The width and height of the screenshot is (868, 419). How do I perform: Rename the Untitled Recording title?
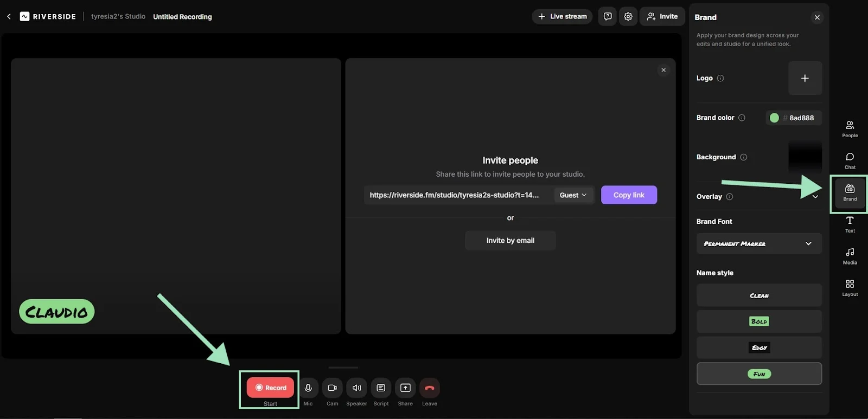click(182, 17)
